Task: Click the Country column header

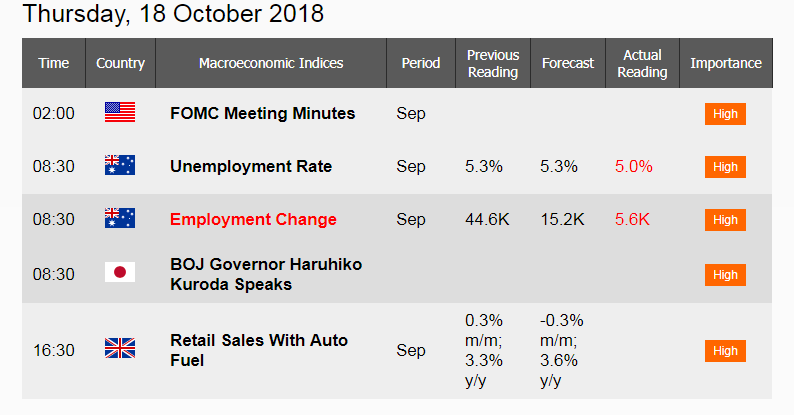Action: click(121, 63)
